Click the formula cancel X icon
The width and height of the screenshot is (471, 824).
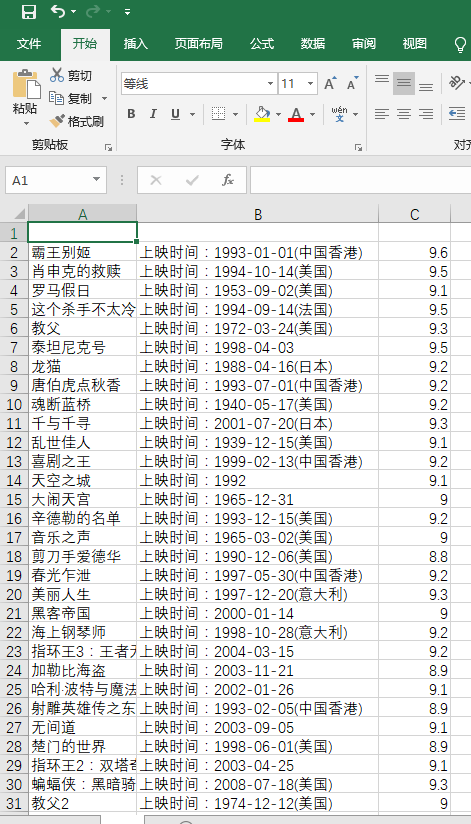pyautogui.click(x=156, y=180)
